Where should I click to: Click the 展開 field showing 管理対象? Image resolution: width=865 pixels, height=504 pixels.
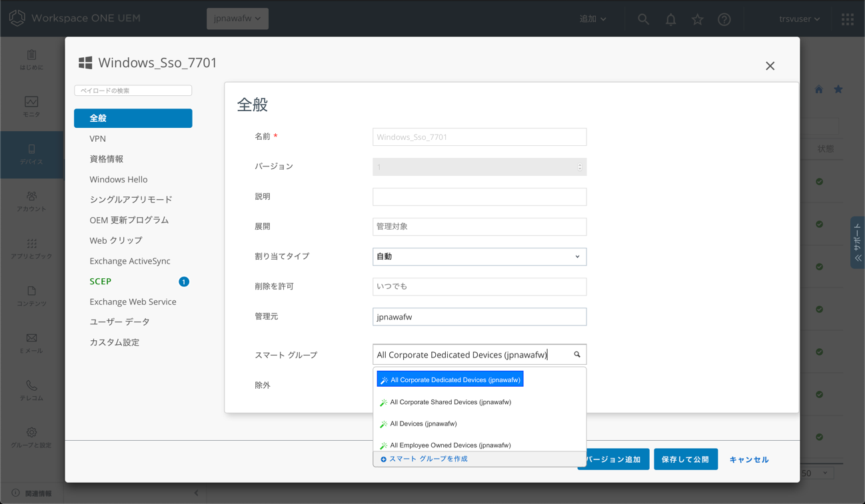(479, 227)
